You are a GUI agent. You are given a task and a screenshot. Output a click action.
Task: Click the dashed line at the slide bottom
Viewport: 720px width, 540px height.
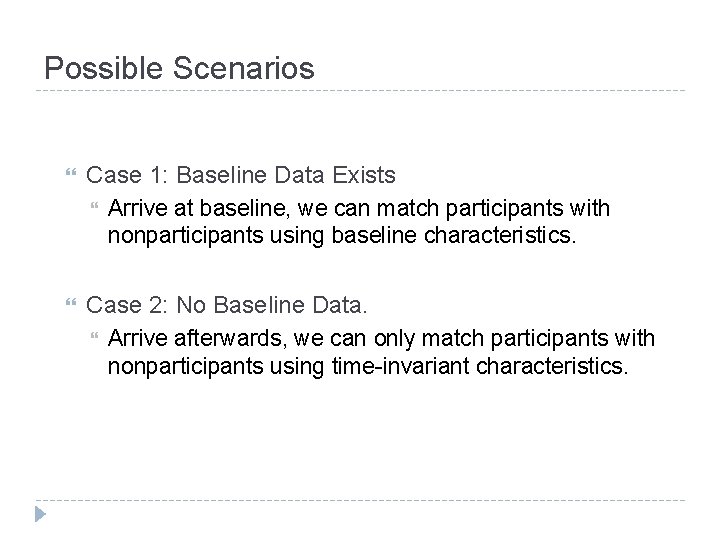click(360, 500)
